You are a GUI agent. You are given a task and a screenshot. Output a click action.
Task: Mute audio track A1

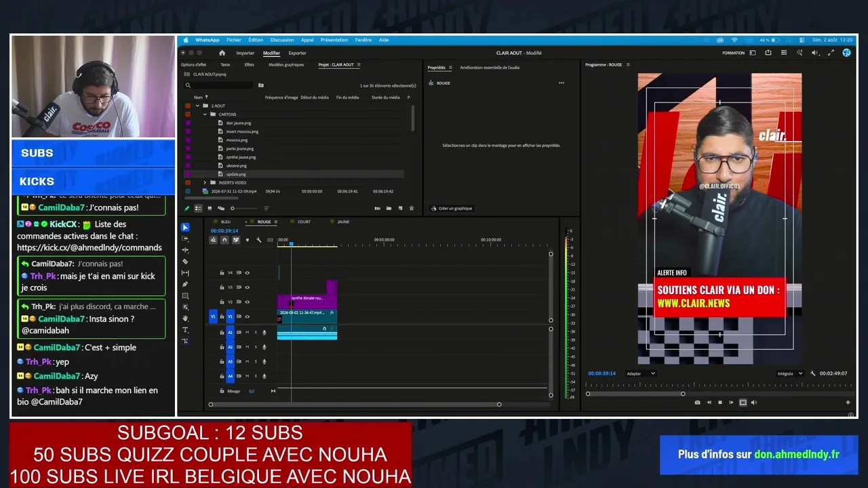[x=247, y=332]
